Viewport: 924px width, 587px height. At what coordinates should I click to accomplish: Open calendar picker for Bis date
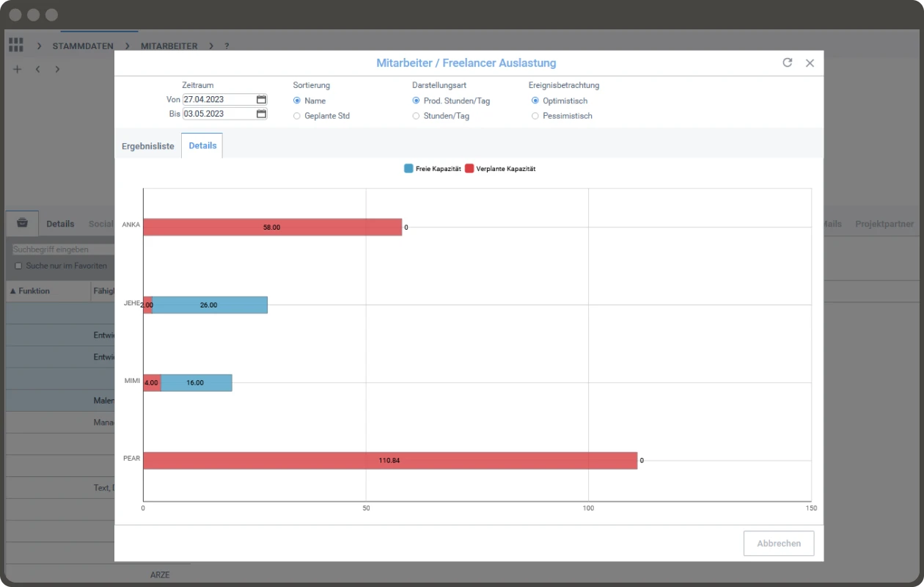pos(261,114)
